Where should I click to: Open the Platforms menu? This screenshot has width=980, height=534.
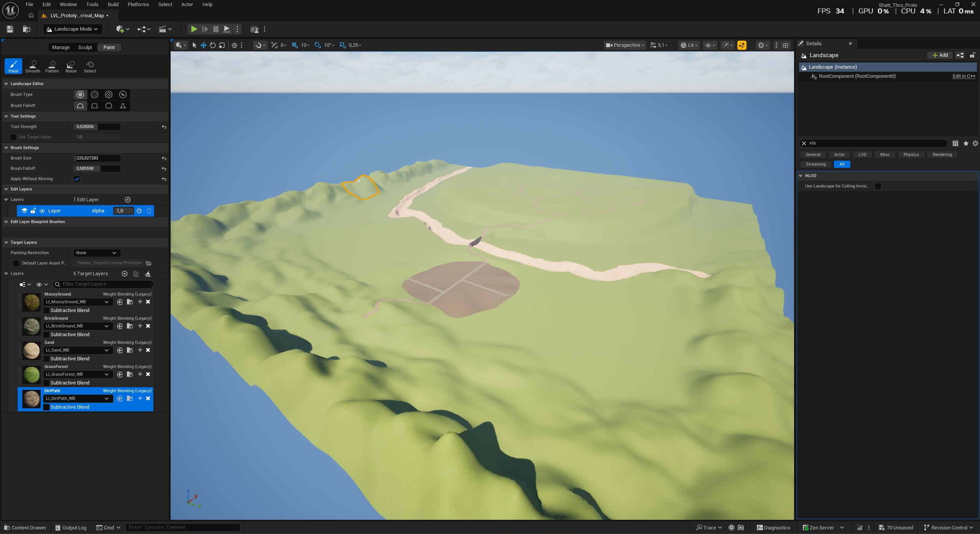click(138, 5)
